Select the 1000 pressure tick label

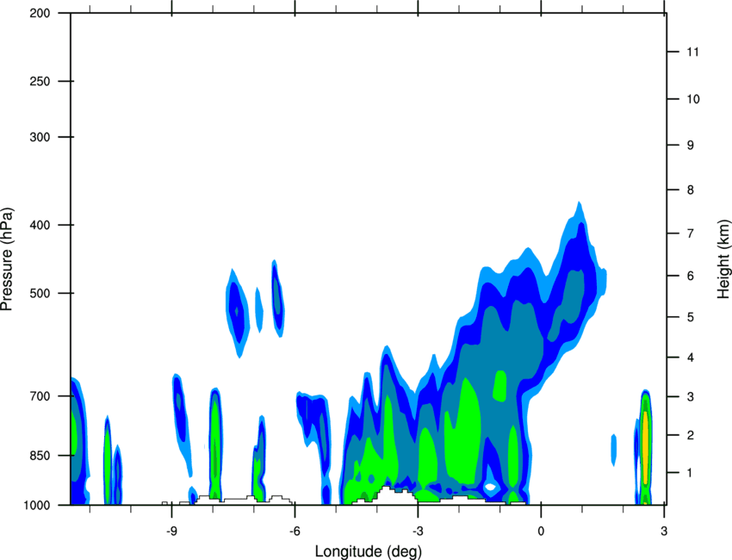[x=37, y=505]
